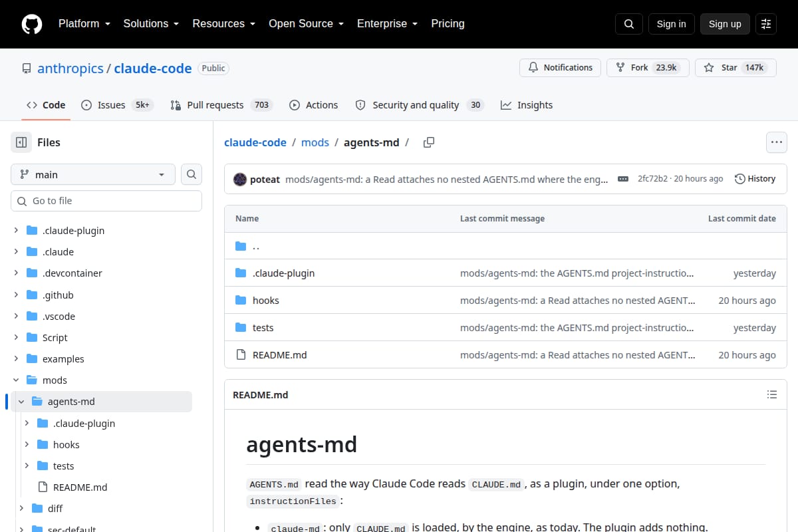Click the .claude-plugin folder icon in file table
The width and height of the screenshot is (798, 532).
(241, 273)
